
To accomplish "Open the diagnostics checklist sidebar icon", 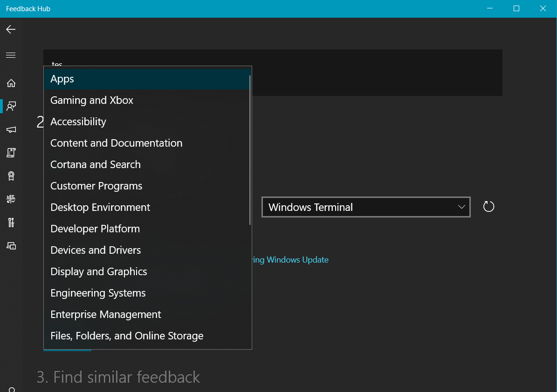I will [11, 199].
